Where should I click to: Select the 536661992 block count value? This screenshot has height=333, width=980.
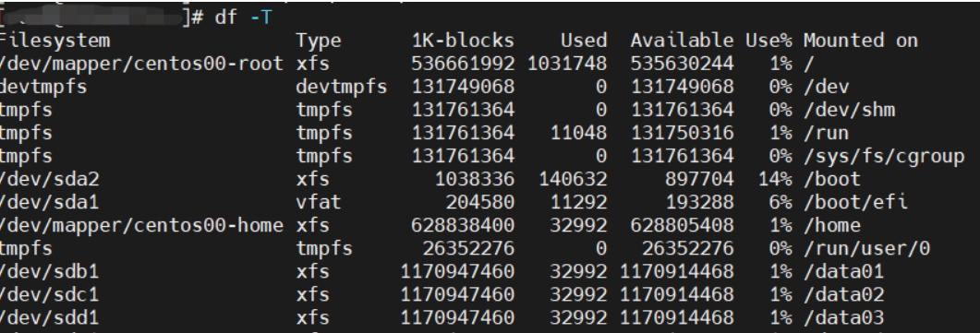click(x=463, y=64)
